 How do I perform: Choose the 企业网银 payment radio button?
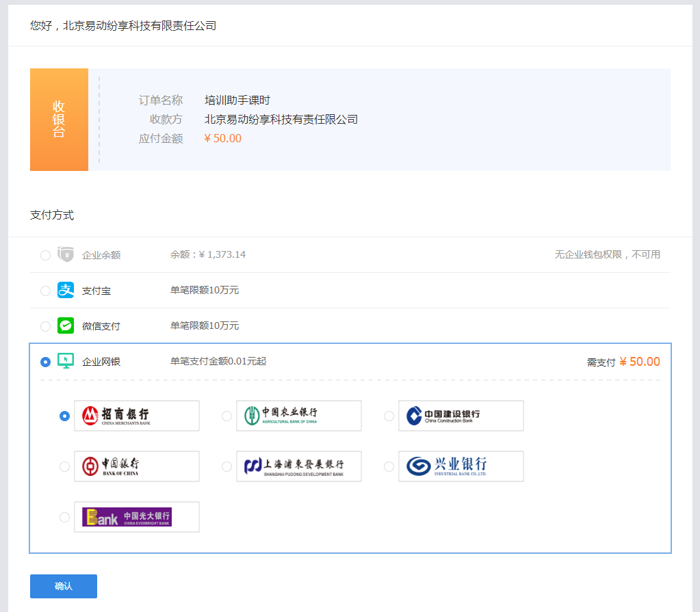(x=46, y=362)
